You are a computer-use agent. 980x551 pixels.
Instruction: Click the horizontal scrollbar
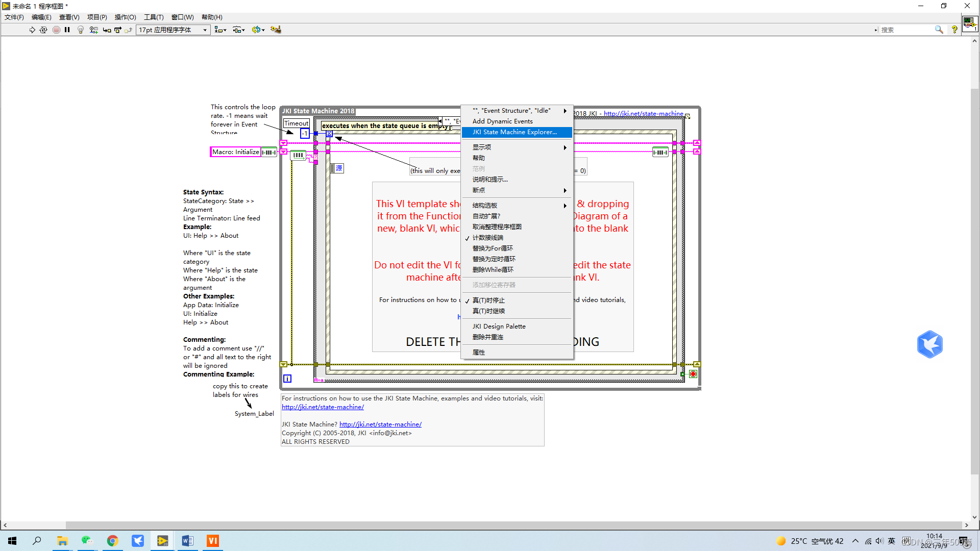point(513,525)
